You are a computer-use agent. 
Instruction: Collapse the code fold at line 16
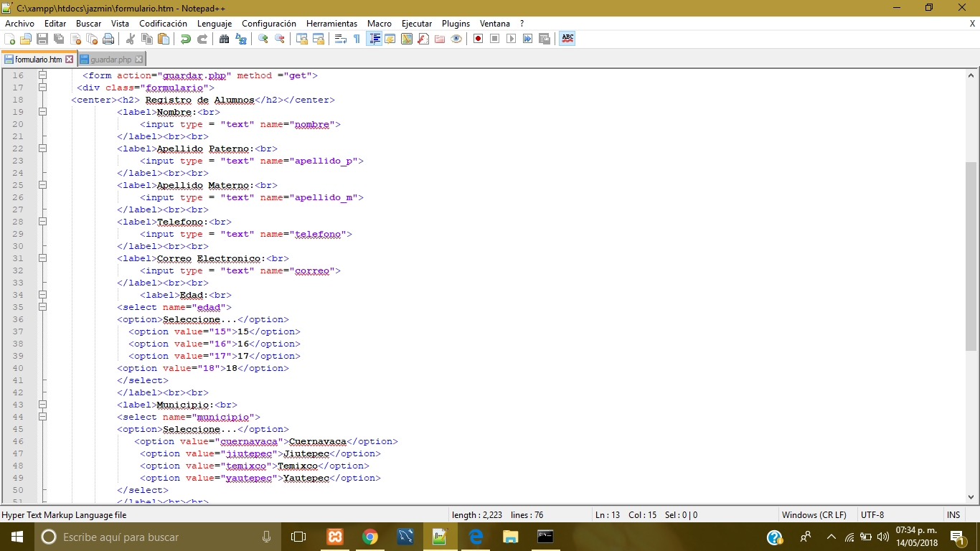[43, 75]
